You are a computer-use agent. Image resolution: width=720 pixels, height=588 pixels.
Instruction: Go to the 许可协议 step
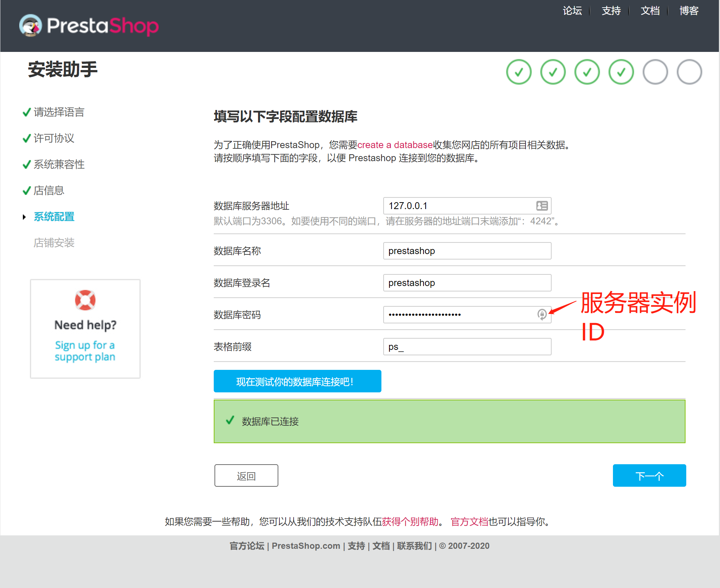54,138
